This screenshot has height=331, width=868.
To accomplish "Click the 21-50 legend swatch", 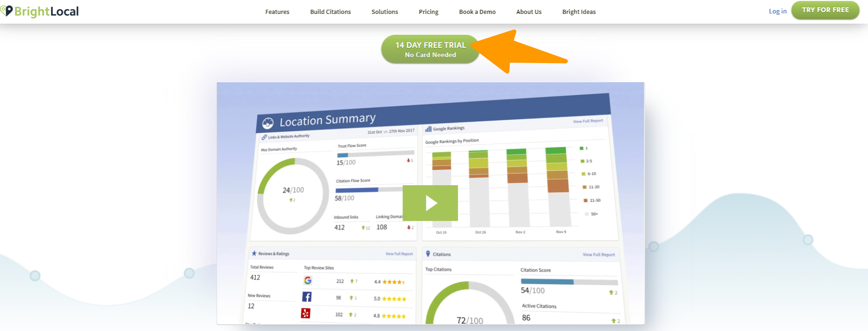I will (585, 201).
